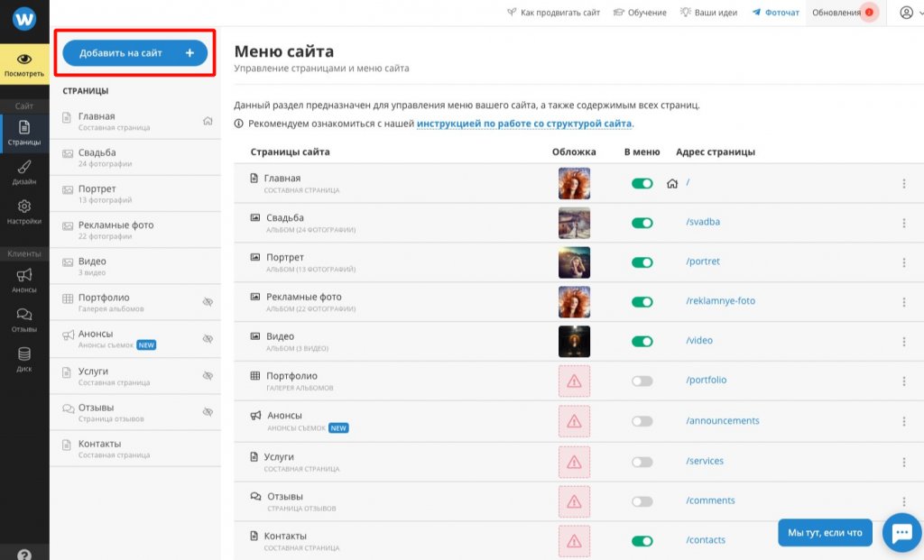The height and width of the screenshot is (560, 924).
Task: Expand the user account dropdown at top right
Action: coord(911,13)
